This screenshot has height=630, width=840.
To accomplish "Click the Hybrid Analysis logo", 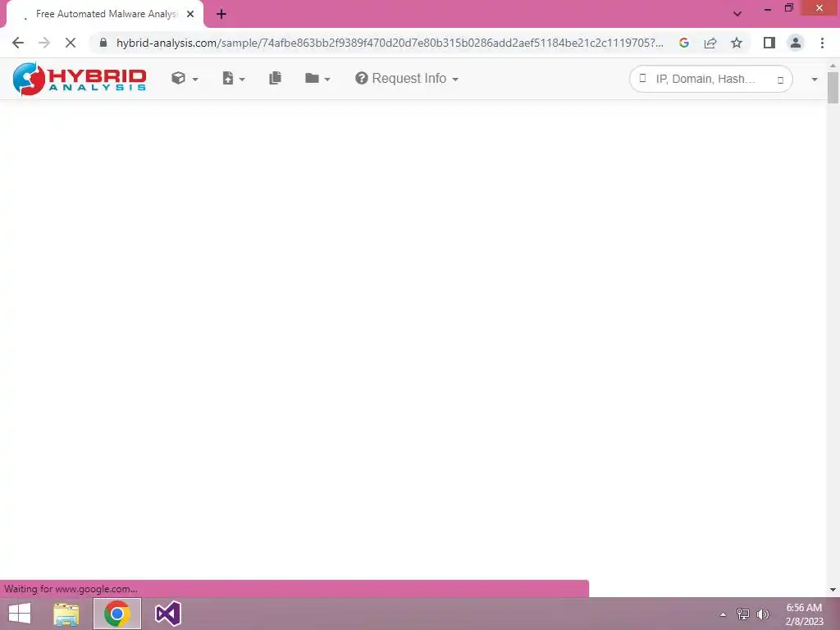I will click(80, 79).
